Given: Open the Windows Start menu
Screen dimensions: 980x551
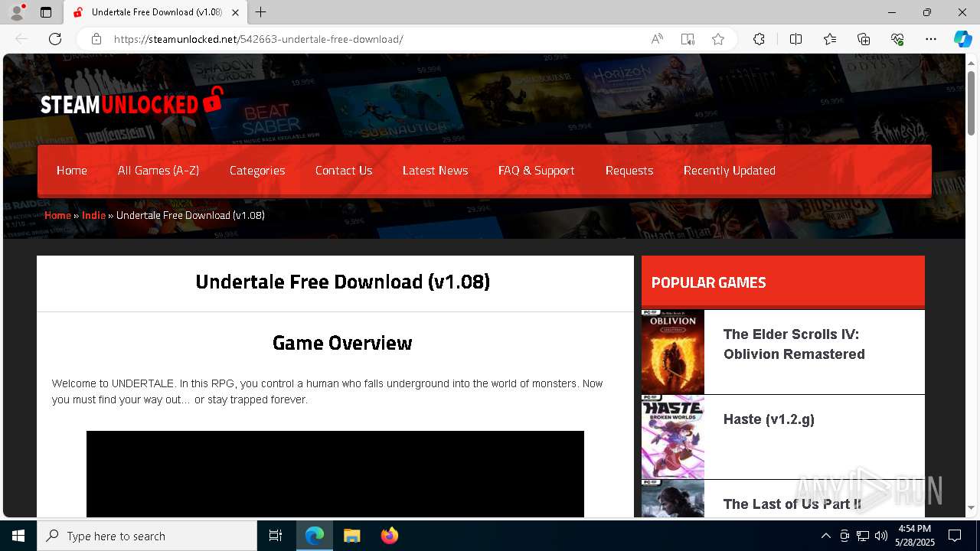Looking at the screenshot, I should (18, 536).
